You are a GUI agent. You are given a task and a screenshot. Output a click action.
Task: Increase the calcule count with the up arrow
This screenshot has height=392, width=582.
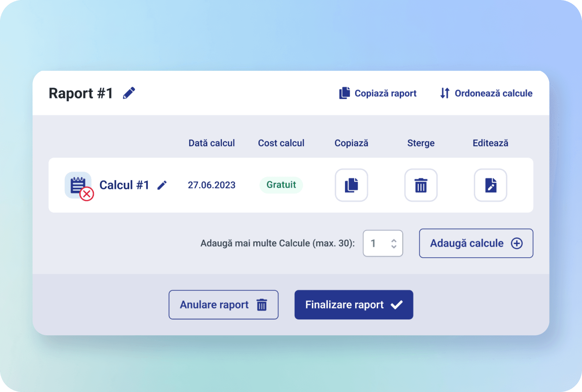[394, 240]
